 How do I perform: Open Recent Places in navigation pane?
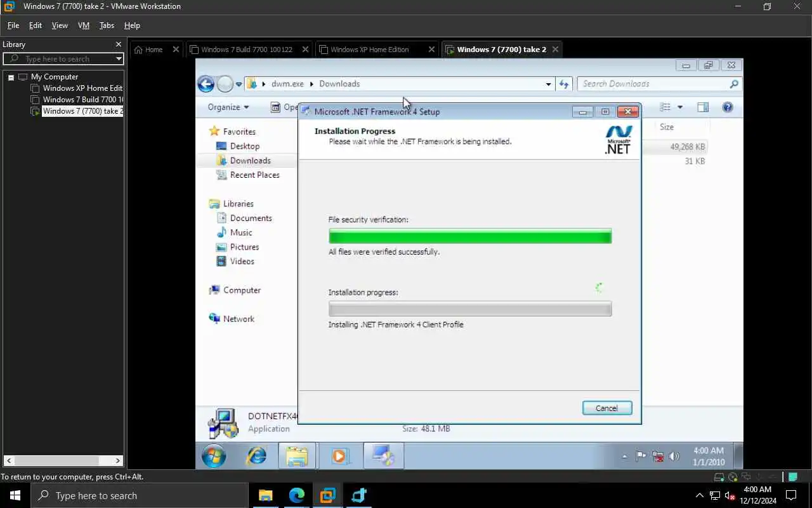tap(254, 175)
